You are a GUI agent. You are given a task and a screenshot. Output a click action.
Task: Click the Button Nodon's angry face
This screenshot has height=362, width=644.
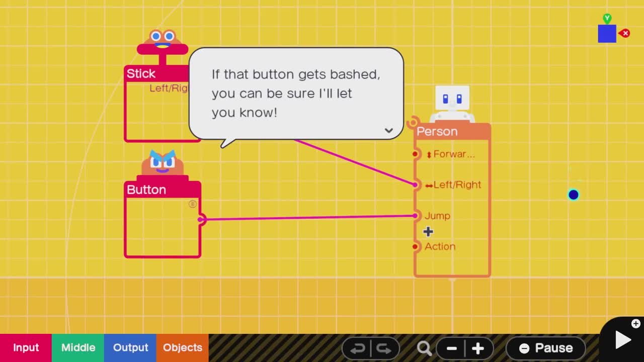[162, 162]
